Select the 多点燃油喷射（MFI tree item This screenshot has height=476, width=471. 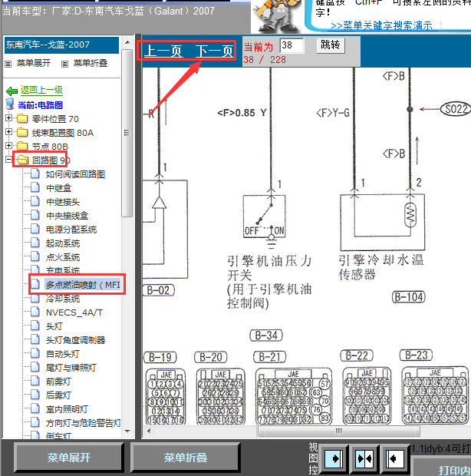(83, 284)
